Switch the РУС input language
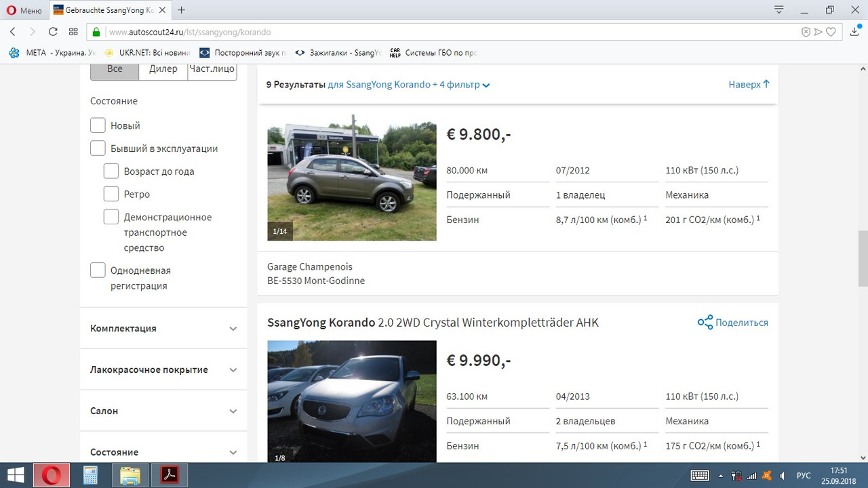Viewport: 868px width, 488px height. (x=804, y=475)
